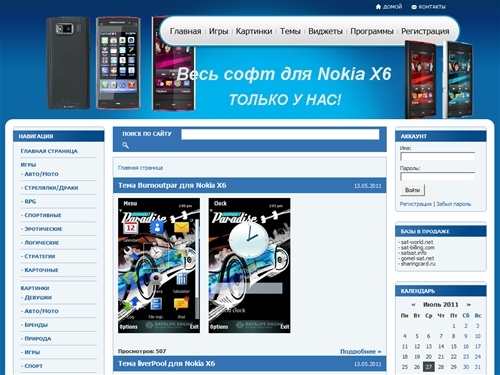Open Авто/Мото under Игры in sidebar

click(41, 174)
